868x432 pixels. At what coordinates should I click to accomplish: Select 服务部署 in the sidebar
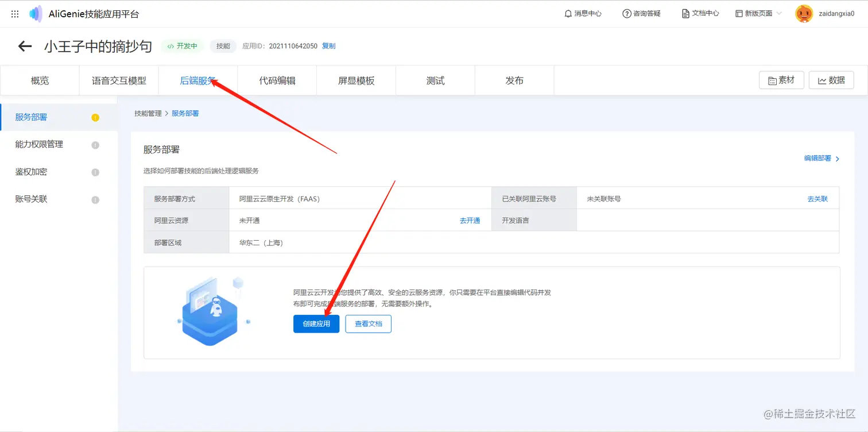pyautogui.click(x=59, y=117)
